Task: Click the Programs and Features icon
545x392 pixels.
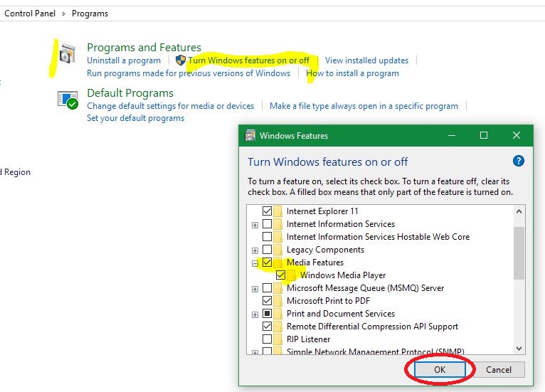Action: click(67, 54)
